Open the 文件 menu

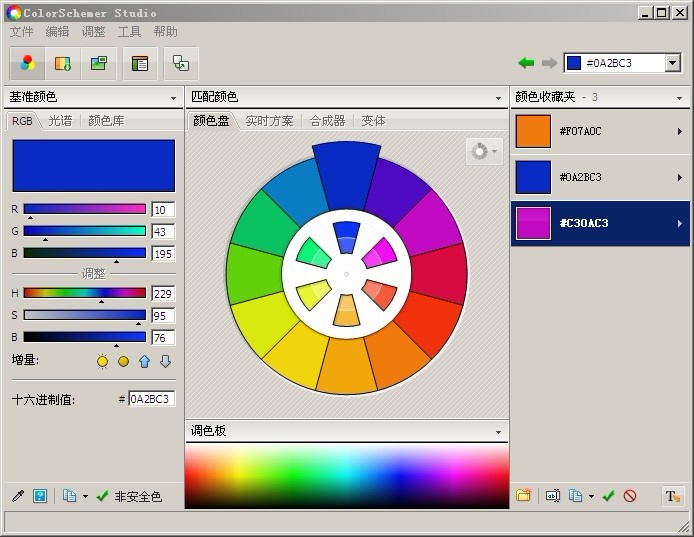(22, 31)
